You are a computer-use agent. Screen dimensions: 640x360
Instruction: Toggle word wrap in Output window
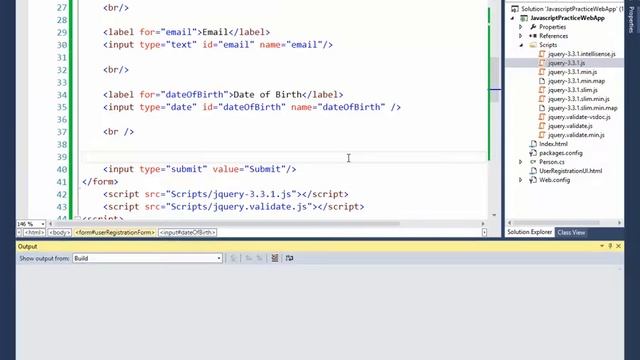pyautogui.click(x=289, y=258)
